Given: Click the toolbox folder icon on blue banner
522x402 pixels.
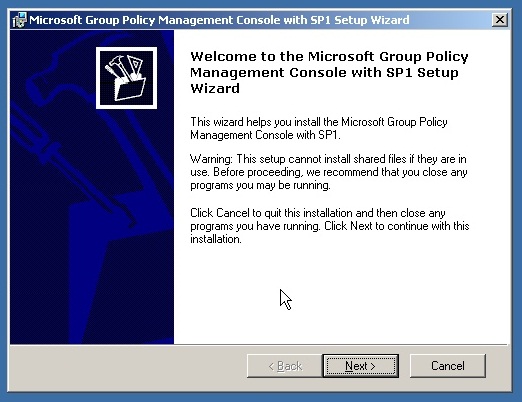Looking at the screenshot, I should 126,78.
